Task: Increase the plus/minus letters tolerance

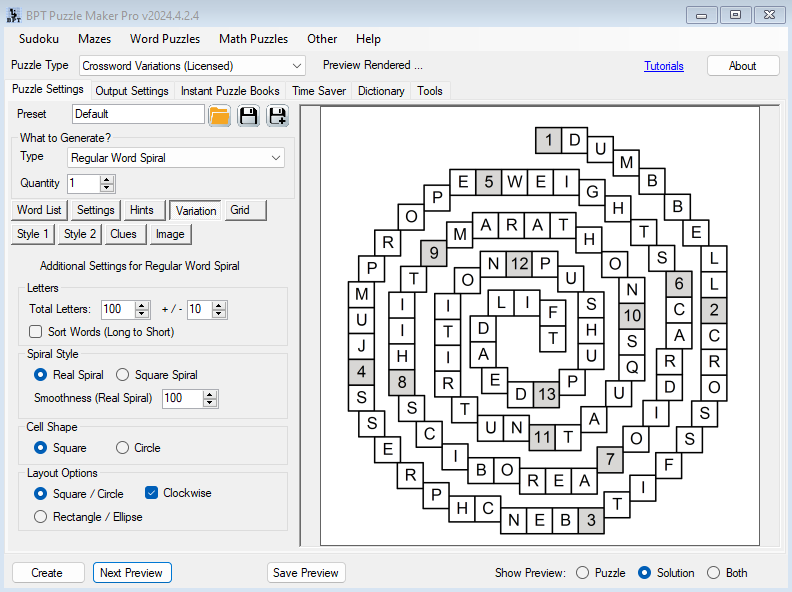Action: (x=220, y=305)
